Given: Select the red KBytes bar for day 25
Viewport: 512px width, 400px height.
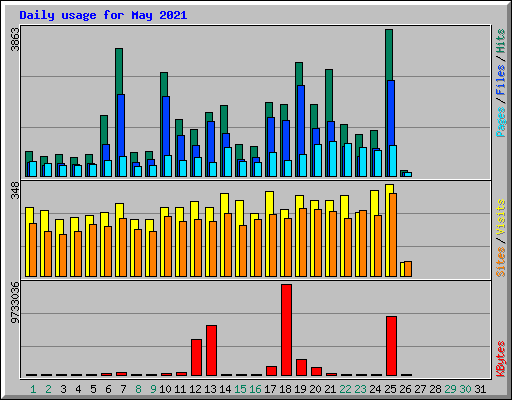Looking at the screenshot, I should click(391, 346).
